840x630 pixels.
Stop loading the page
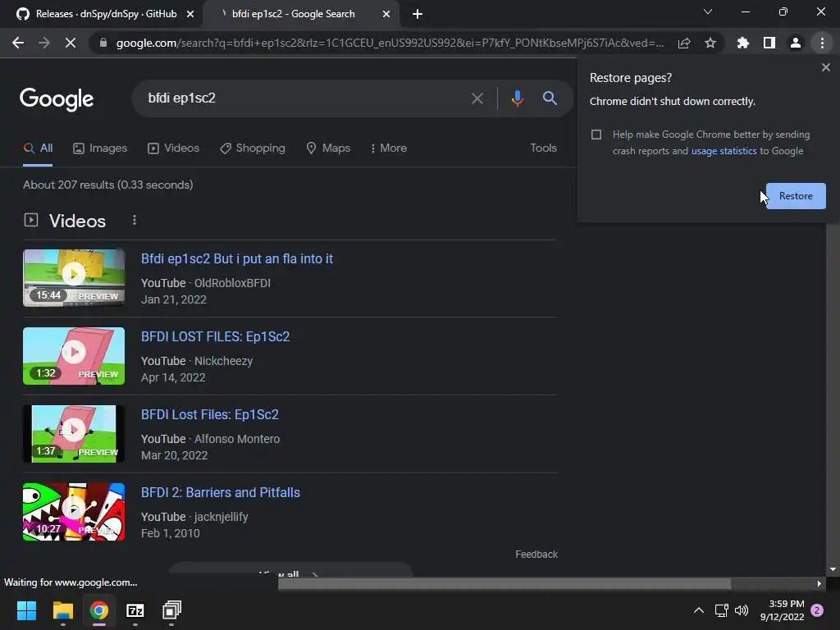click(71, 43)
